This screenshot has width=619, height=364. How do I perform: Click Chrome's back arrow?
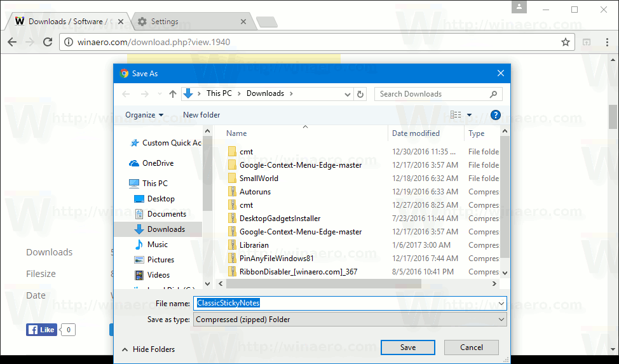click(12, 42)
